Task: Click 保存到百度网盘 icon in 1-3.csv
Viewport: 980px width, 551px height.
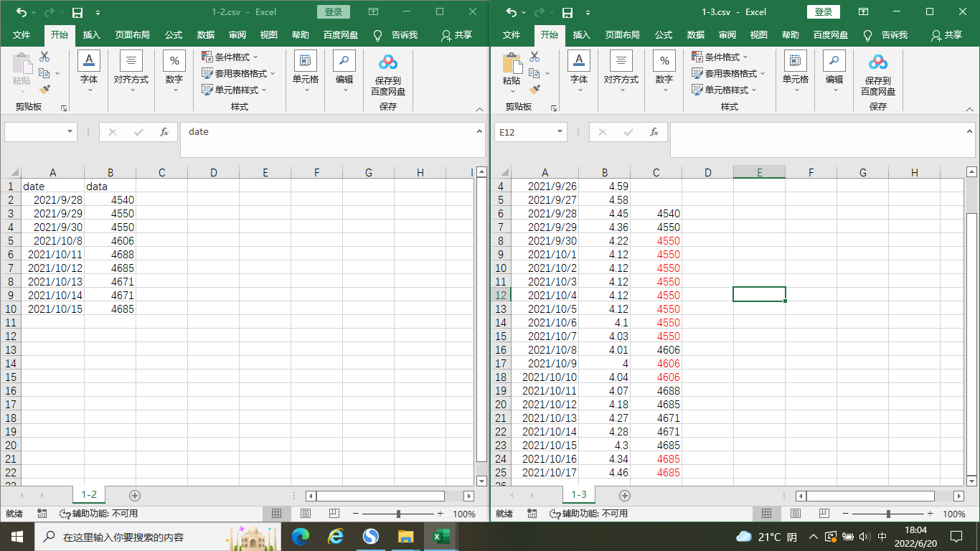Action: (878, 63)
